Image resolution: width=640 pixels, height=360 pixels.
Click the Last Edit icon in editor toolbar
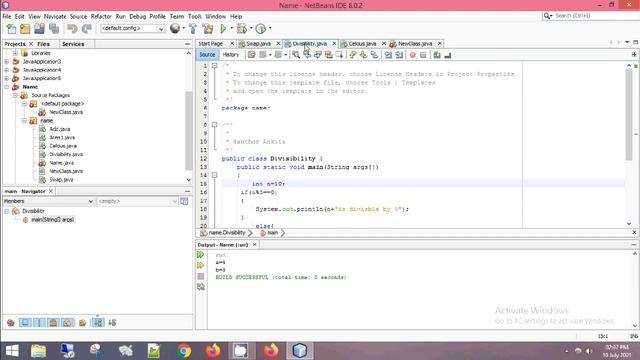pyautogui.click(x=251, y=55)
